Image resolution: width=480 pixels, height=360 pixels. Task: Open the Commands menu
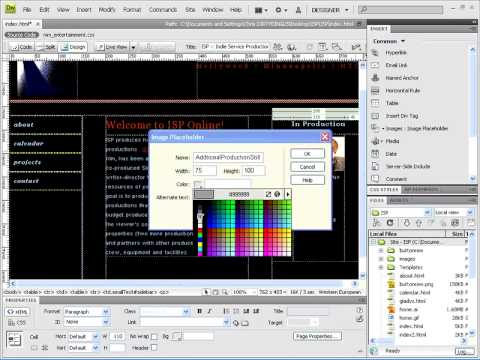click(163, 10)
